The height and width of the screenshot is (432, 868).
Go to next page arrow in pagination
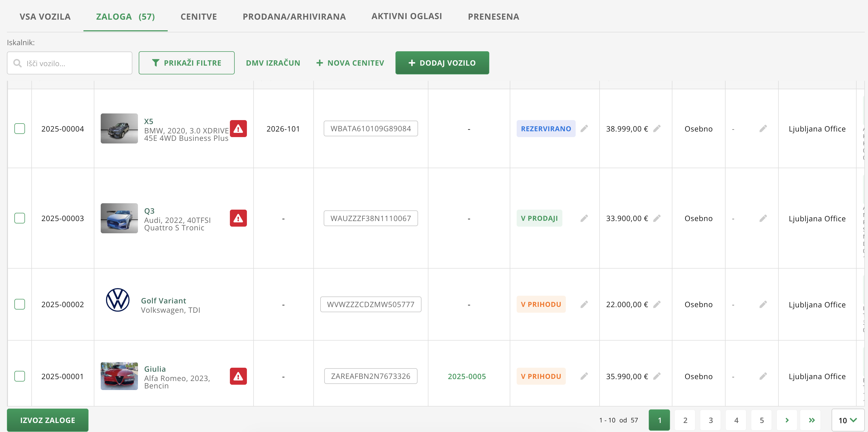click(787, 420)
